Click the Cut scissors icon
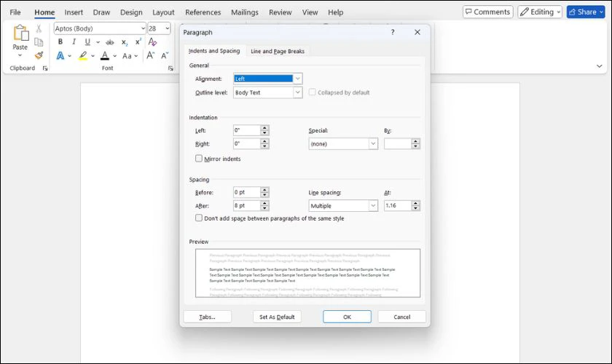Screen dimensions: 612x364 tap(39, 28)
